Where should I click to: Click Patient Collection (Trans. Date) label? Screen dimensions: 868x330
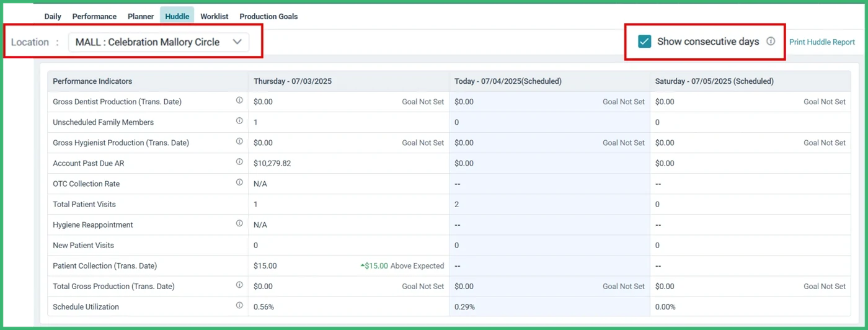(x=105, y=265)
